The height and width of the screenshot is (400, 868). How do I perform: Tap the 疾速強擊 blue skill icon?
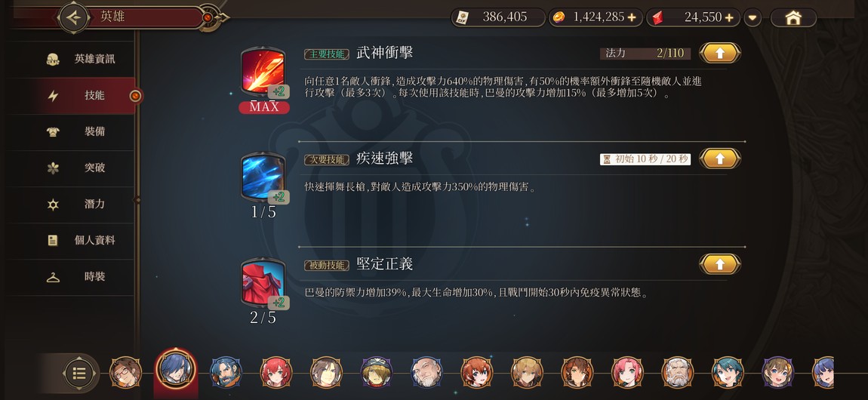coord(263,177)
